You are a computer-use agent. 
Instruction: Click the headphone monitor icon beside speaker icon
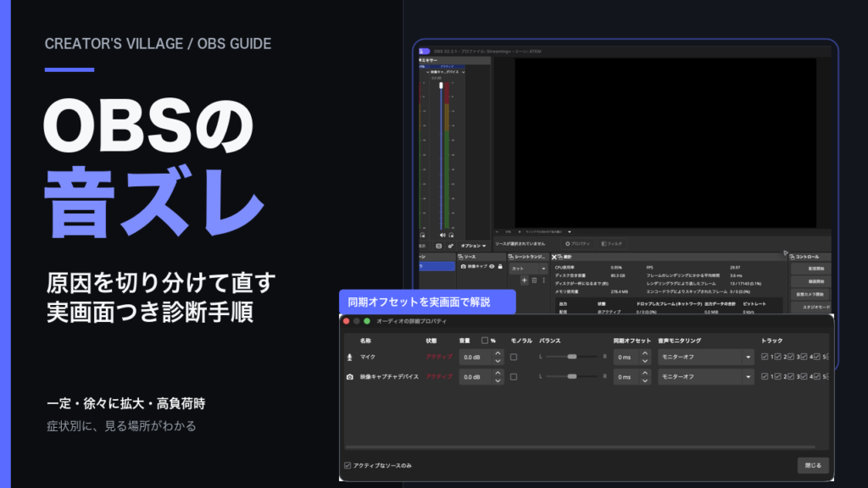coord(451,236)
